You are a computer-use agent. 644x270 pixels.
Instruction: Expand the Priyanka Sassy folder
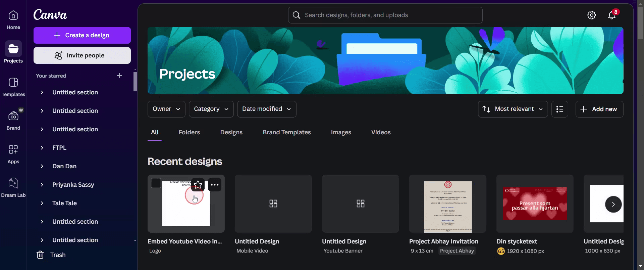42,185
